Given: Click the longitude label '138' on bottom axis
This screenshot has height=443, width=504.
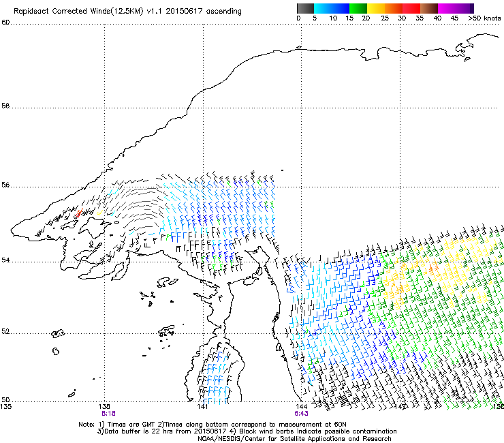Looking at the screenshot, I should [104, 406].
